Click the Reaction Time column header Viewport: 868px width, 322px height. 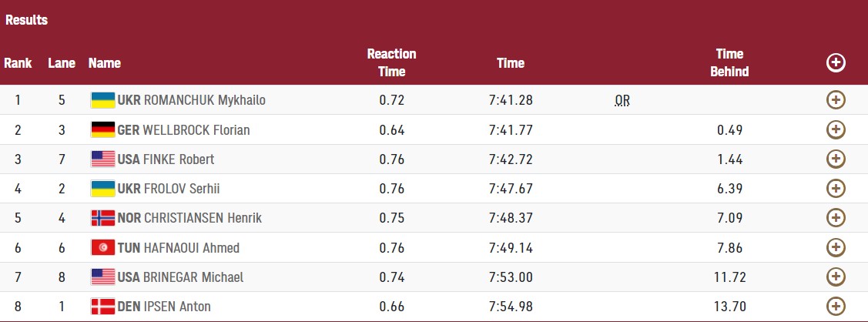391,62
